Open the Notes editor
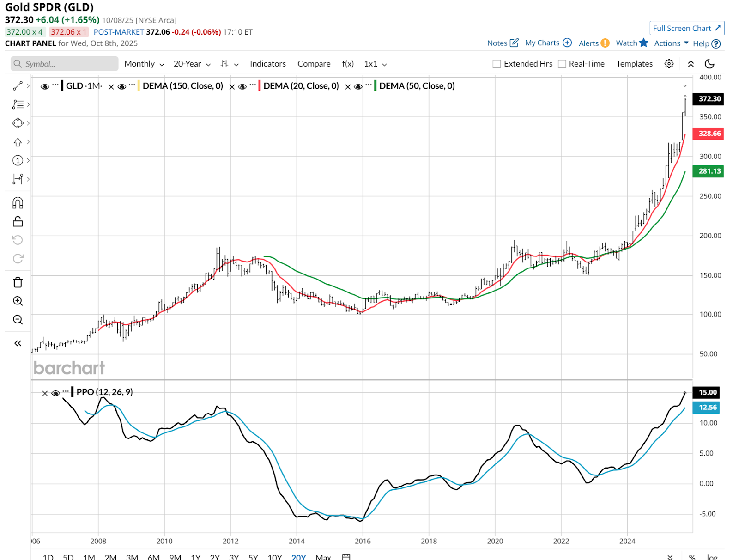This screenshot has width=739, height=560. [503, 43]
